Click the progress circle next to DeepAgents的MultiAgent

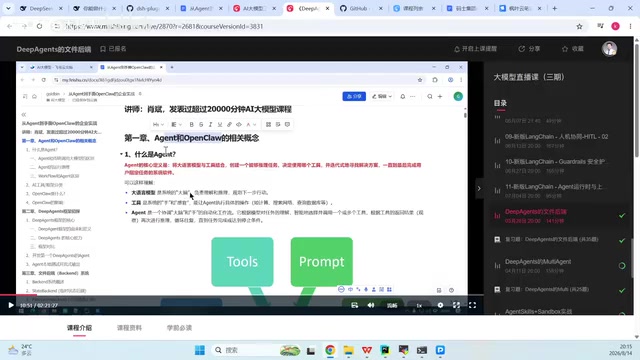tap(622, 266)
